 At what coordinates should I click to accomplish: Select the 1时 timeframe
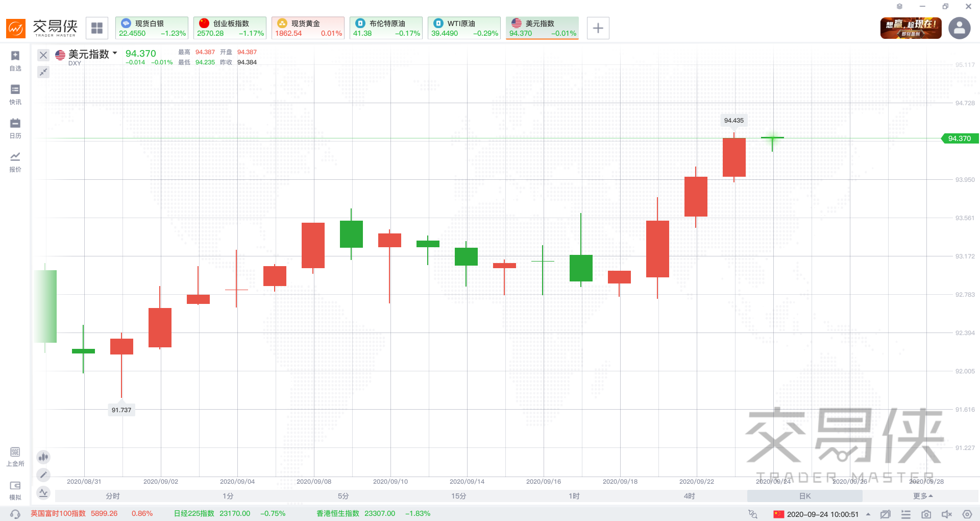(x=574, y=496)
